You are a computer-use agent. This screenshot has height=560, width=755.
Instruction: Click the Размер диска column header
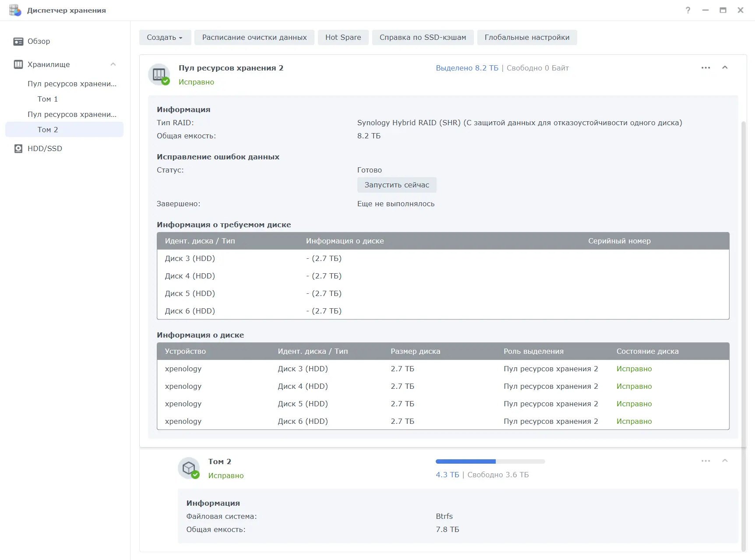[416, 351]
